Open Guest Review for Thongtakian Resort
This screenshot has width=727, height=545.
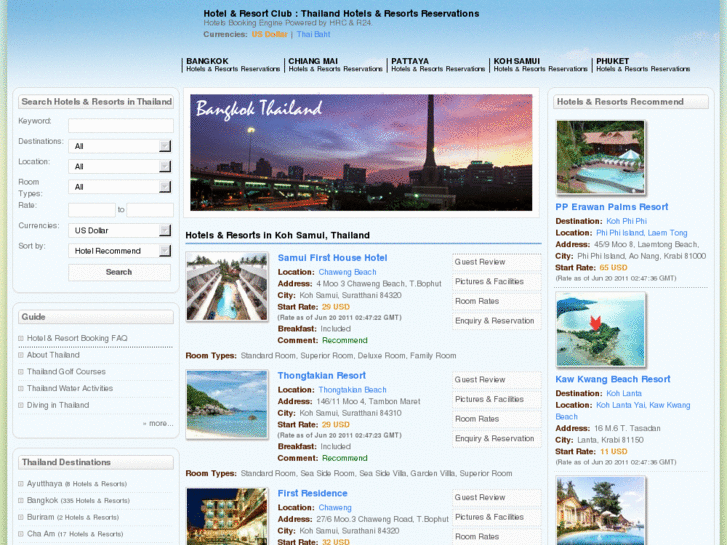pos(497,380)
